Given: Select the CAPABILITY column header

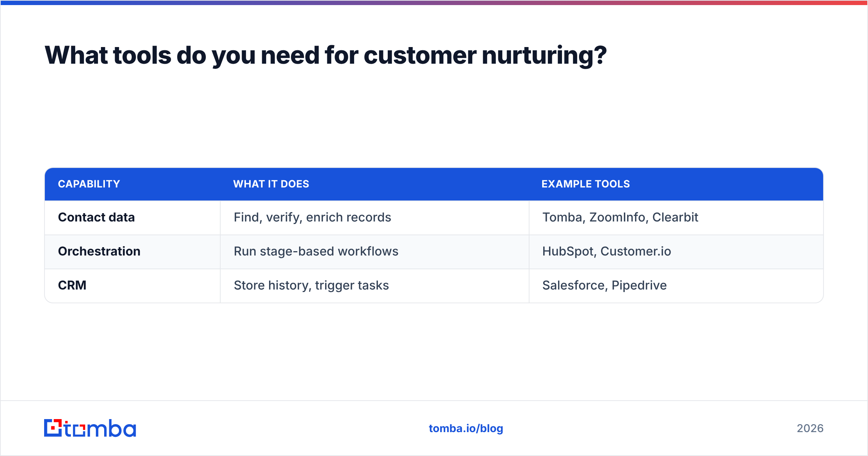Looking at the screenshot, I should click(x=132, y=184).
